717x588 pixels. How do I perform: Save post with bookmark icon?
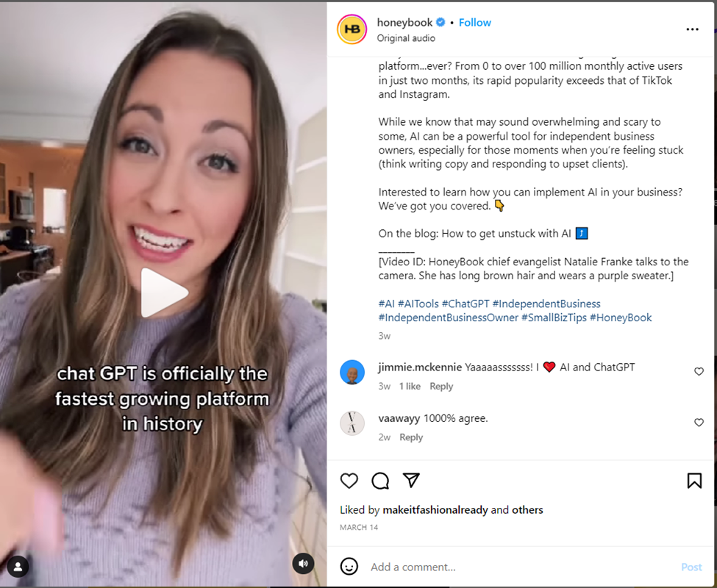[x=694, y=481]
